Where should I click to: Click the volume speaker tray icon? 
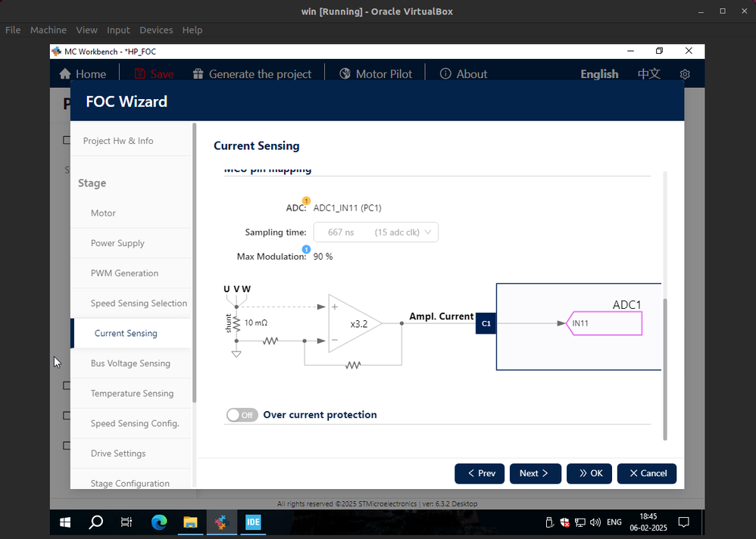point(595,522)
